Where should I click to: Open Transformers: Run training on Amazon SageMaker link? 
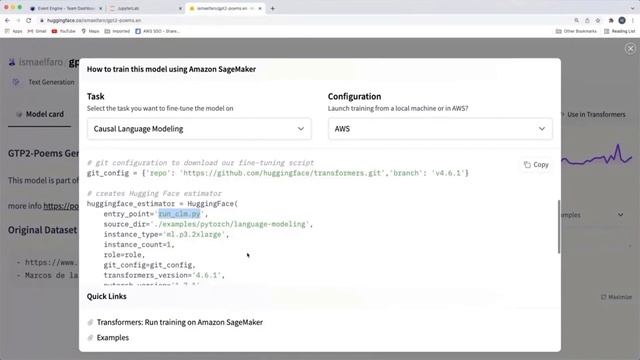(x=180, y=322)
